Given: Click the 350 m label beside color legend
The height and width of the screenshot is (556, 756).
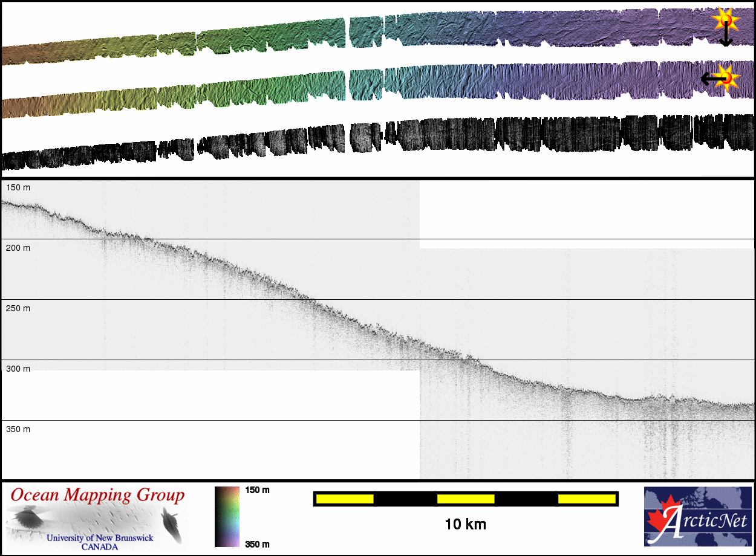Looking at the screenshot, I should [x=257, y=544].
